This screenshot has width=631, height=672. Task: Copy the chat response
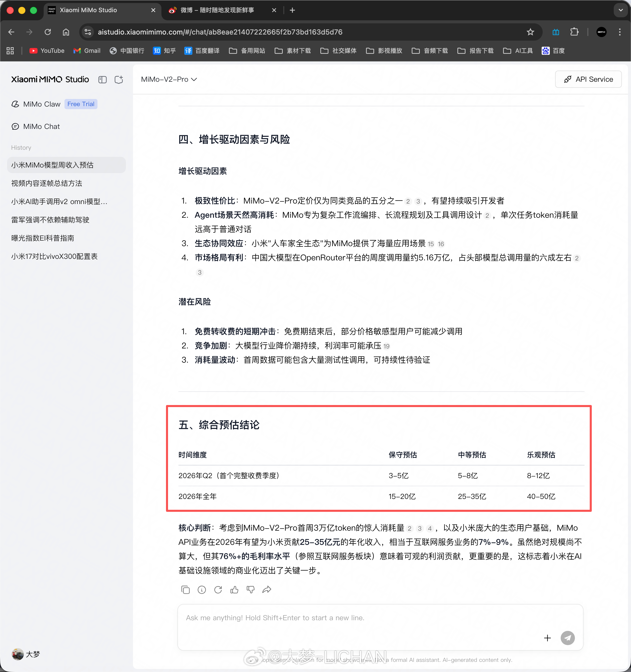click(185, 590)
